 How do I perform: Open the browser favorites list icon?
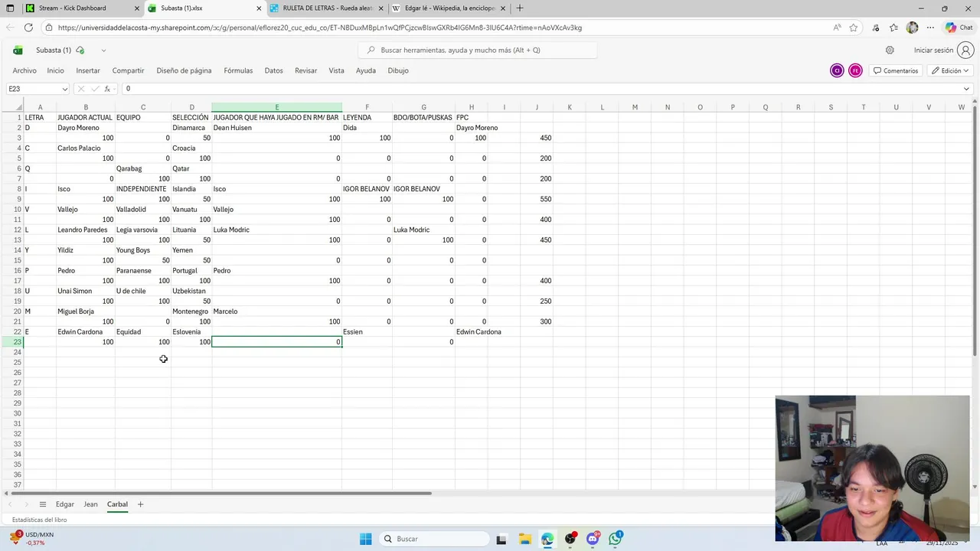tap(893, 28)
